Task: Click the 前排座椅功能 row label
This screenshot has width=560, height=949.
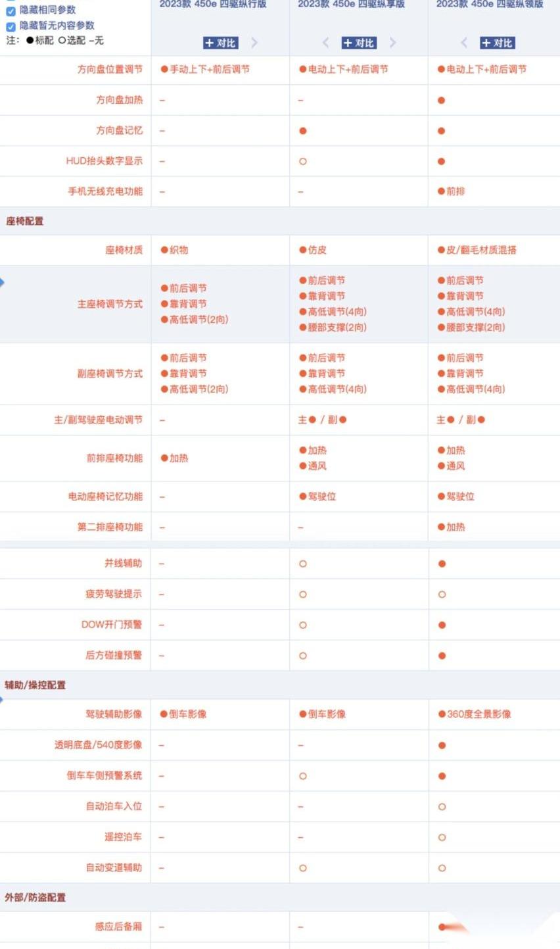Action: tap(114, 458)
